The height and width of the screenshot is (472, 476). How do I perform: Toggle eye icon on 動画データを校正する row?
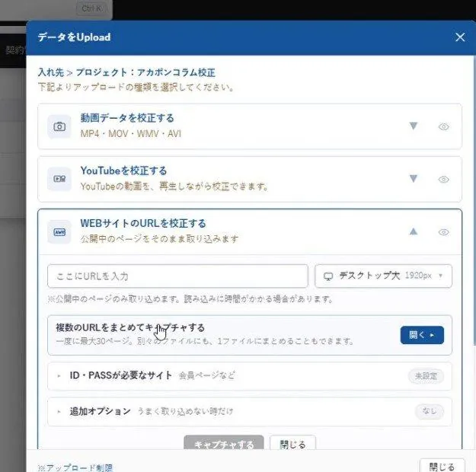point(443,126)
